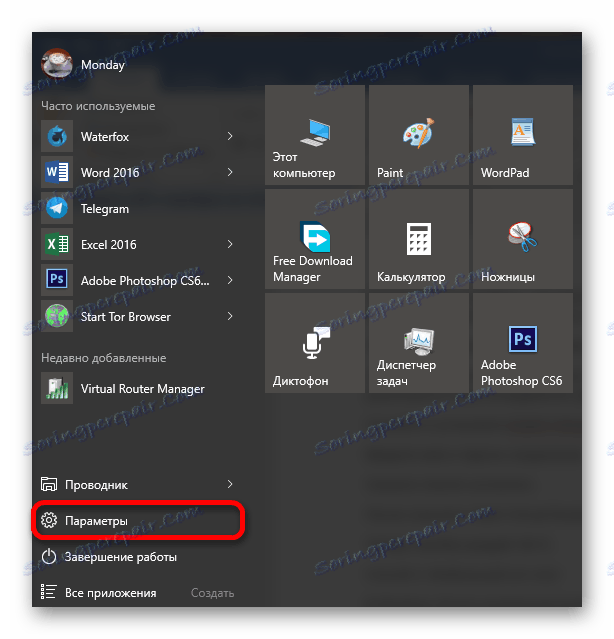Click the Проводник file explorer icon
614x639 pixels.
click(x=49, y=484)
